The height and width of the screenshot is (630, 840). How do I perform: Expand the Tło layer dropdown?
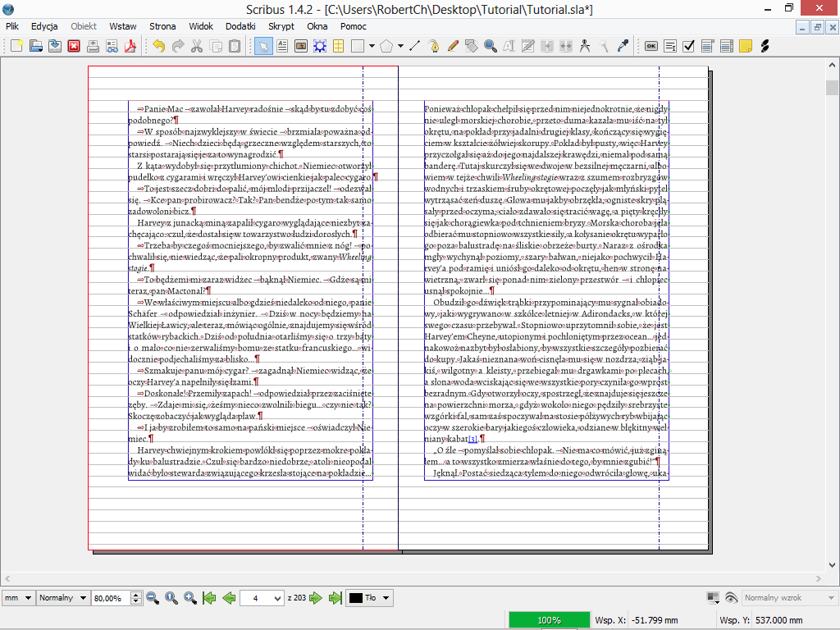pyautogui.click(x=386, y=598)
